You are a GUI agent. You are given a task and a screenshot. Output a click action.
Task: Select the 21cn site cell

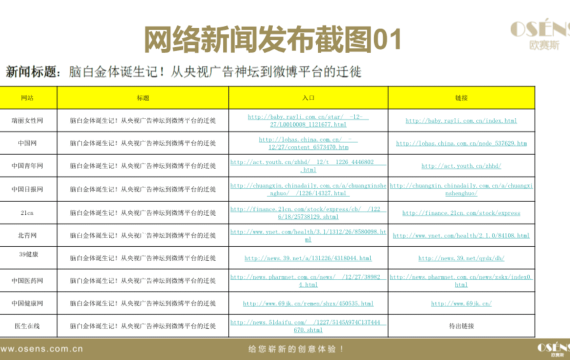click(x=27, y=213)
